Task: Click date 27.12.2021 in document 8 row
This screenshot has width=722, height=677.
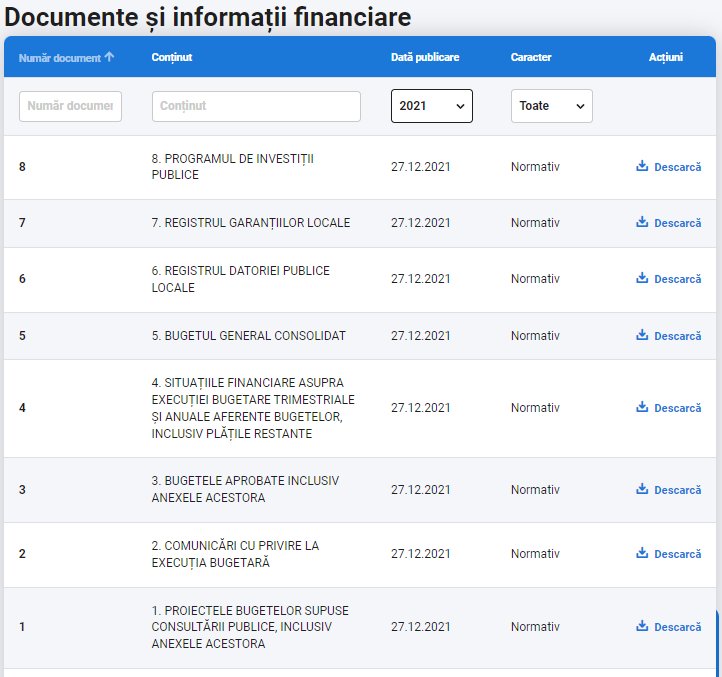Action: coord(420,167)
